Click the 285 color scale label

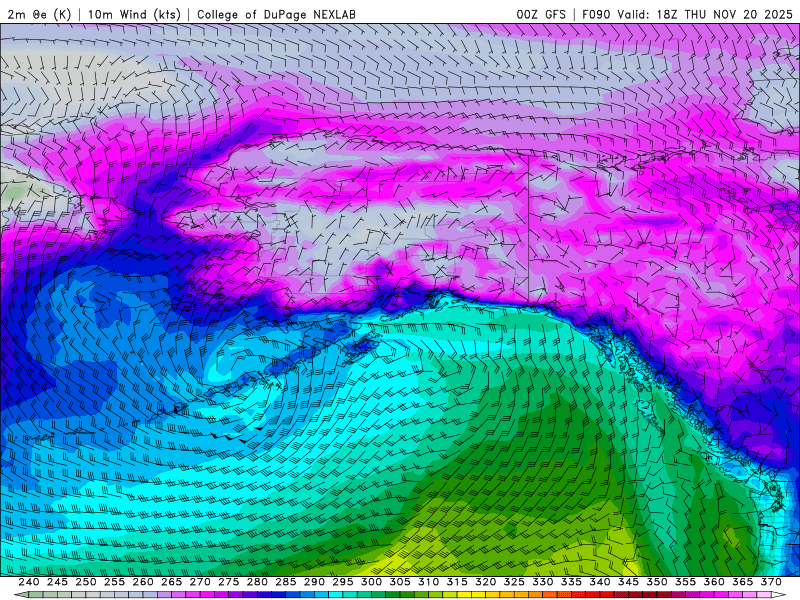coord(286,582)
